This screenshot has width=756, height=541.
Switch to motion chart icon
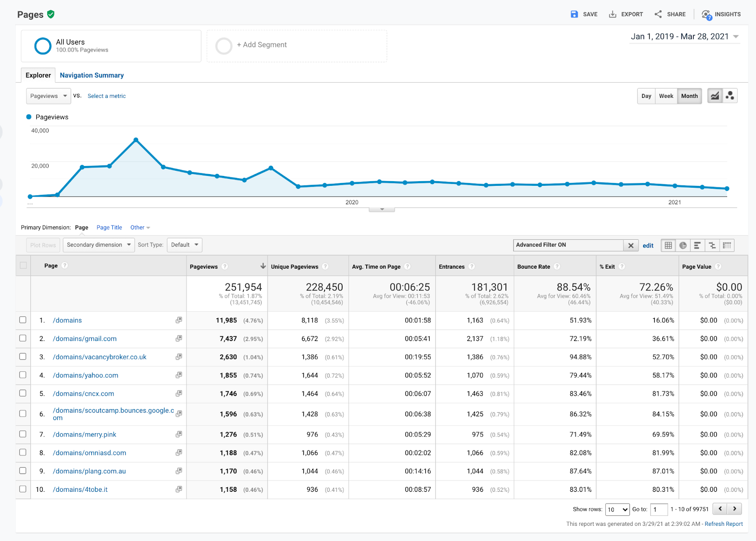730,96
